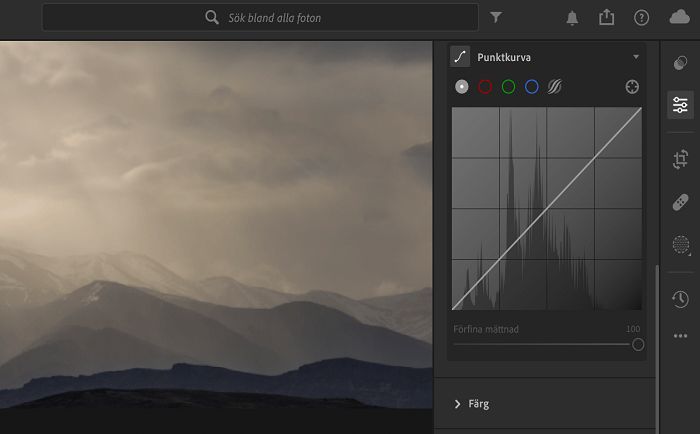Open the presets overlapping circles icon

point(680,63)
